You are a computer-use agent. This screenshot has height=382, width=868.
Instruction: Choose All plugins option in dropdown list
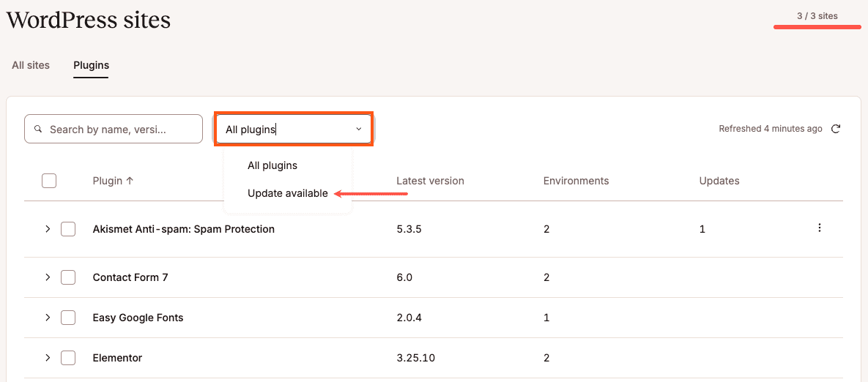(x=272, y=165)
